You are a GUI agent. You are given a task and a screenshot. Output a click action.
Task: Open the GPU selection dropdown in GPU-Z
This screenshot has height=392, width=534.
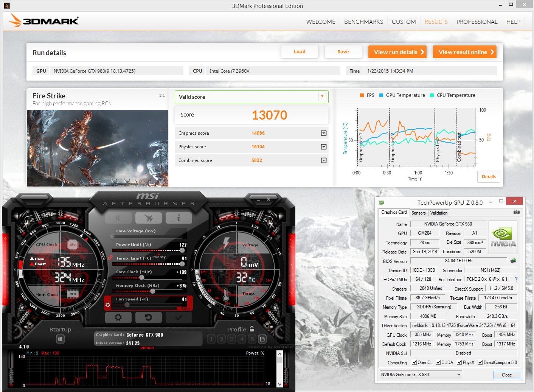(x=421, y=375)
